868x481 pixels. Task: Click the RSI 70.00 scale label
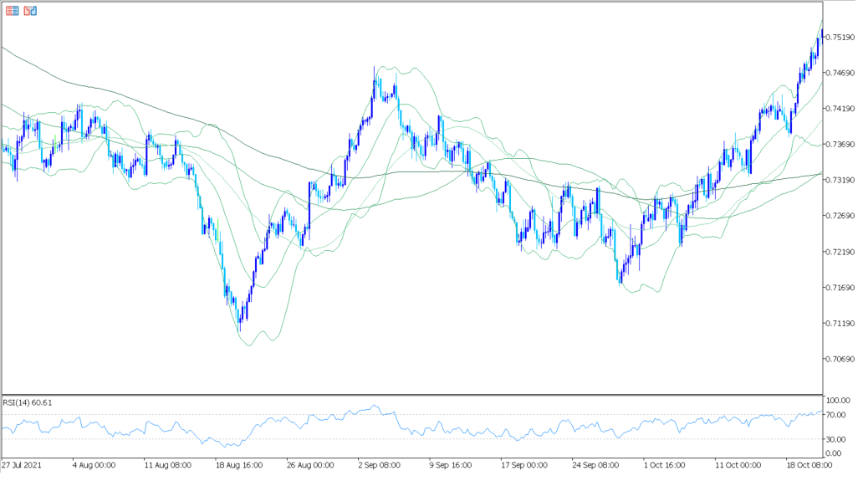pos(836,415)
